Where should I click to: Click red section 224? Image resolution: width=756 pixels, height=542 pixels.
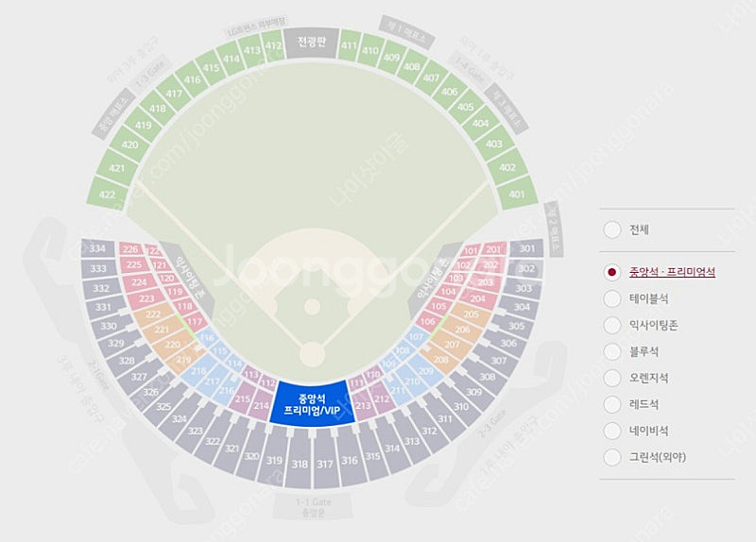(x=139, y=282)
